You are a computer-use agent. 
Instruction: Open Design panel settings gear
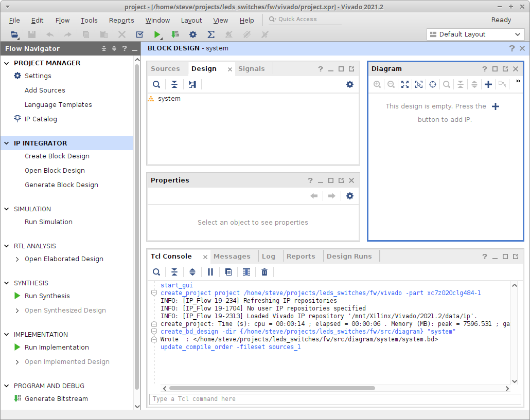coord(350,84)
